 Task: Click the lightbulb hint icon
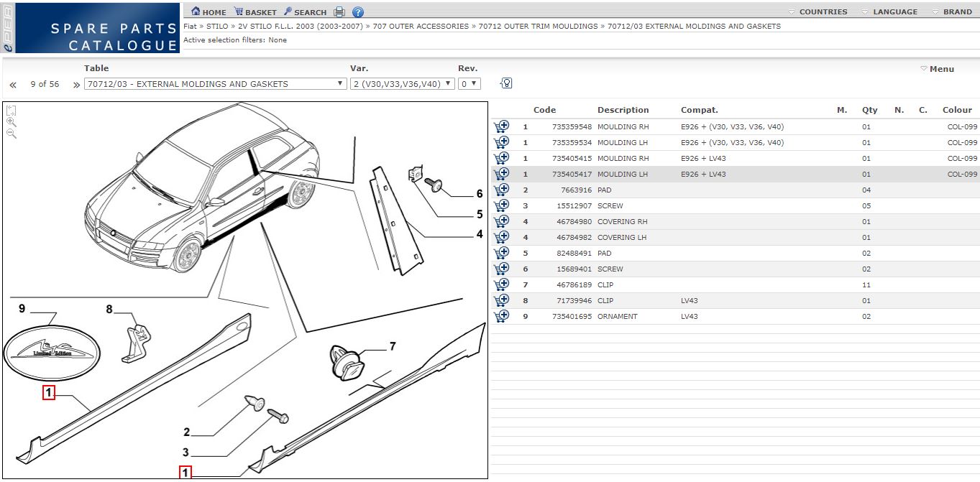coord(506,83)
